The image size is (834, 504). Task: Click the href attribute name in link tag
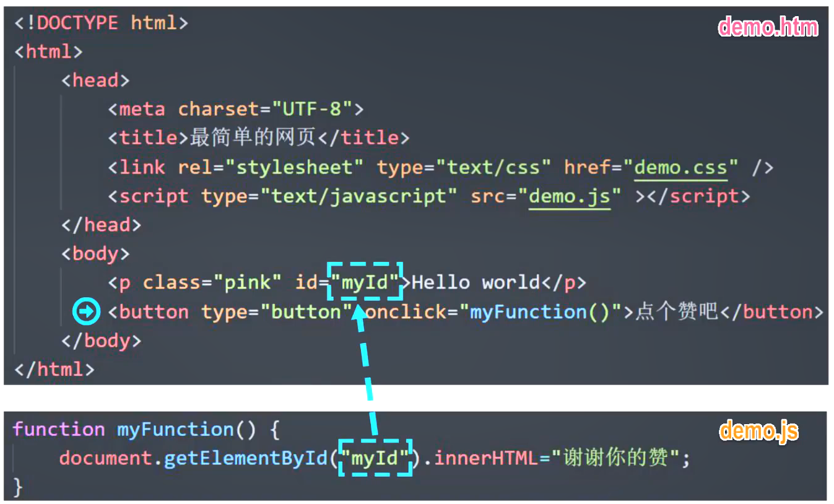(x=586, y=167)
